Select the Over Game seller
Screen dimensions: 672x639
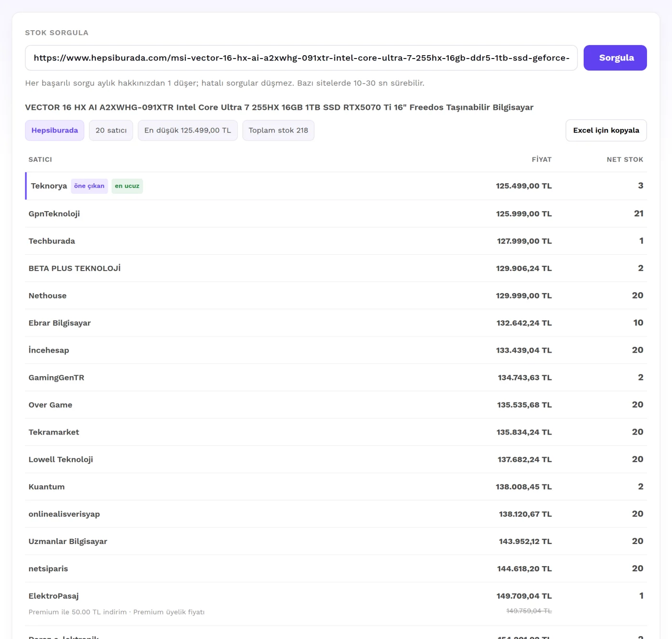tap(50, 405)
